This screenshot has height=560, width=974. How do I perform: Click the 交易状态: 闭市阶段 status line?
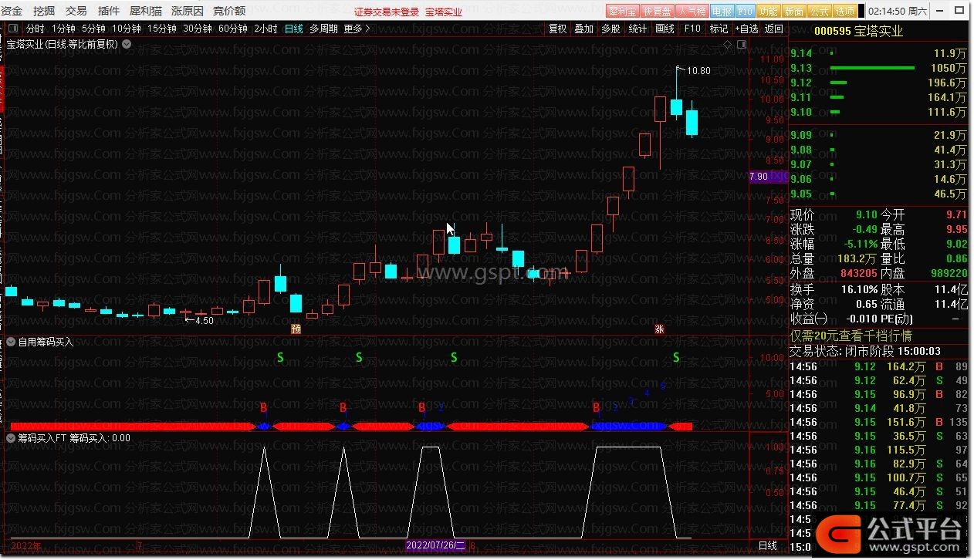pyautogui.click(x=865, y=350)
